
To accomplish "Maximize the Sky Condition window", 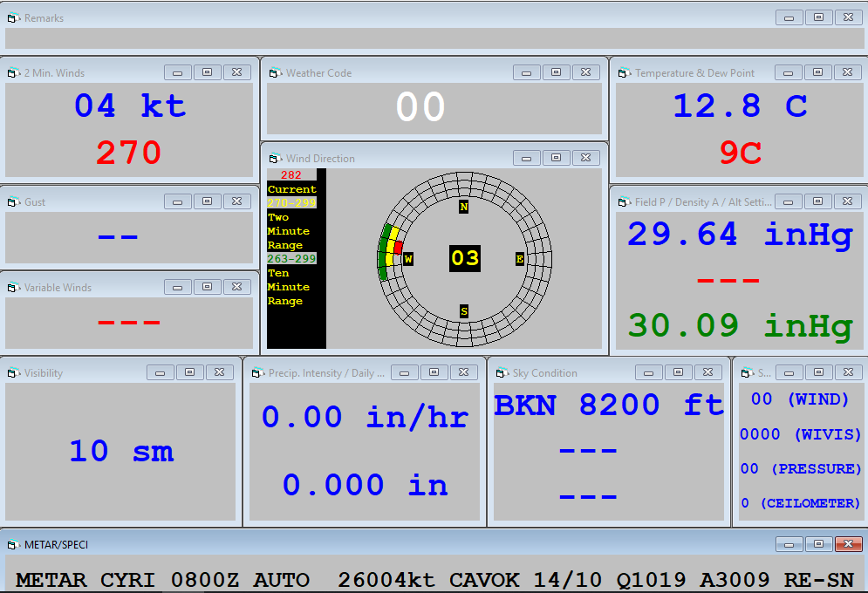I will 678,372.
